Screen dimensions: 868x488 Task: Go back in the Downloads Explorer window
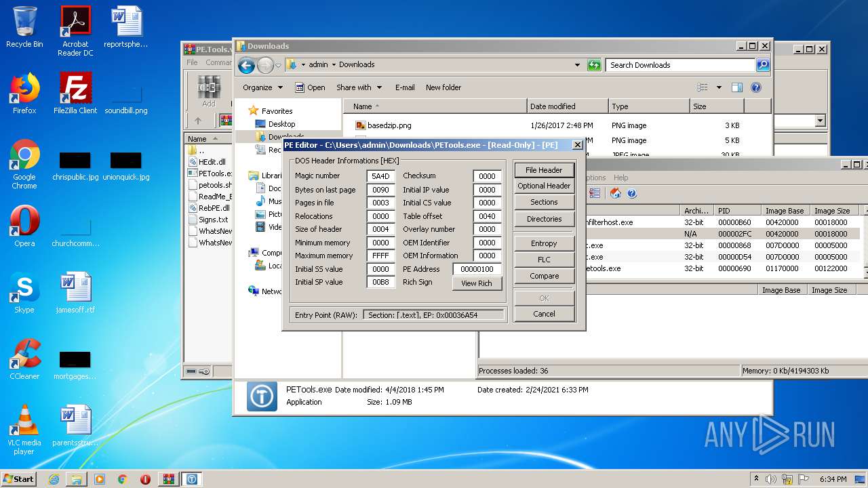tap(247, 65)
